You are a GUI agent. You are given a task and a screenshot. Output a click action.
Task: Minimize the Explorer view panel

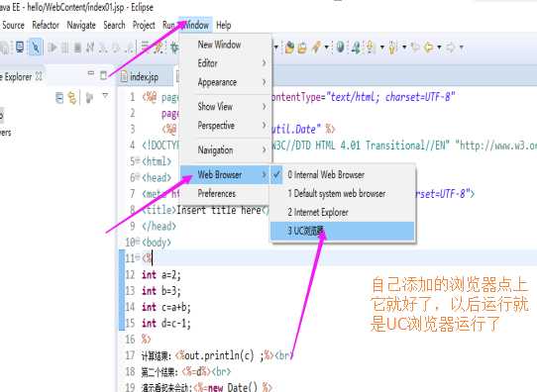[x=91, y=73]
